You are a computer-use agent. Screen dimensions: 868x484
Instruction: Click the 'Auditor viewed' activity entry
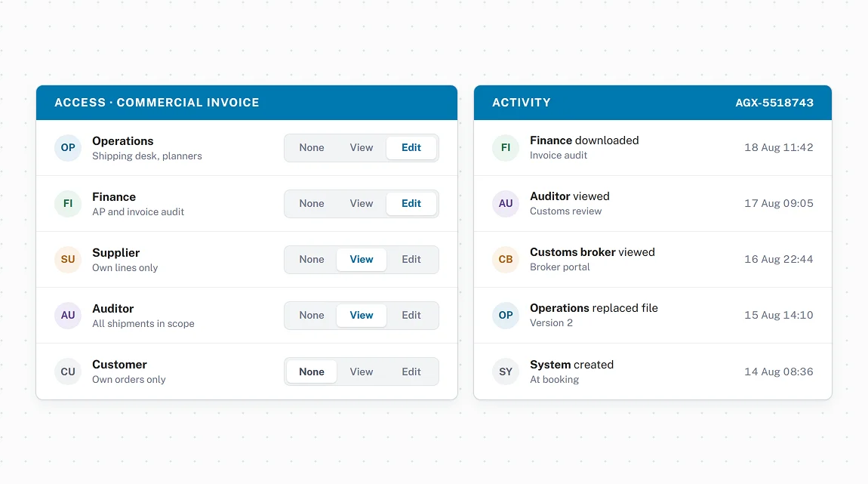tap(653, 204)
